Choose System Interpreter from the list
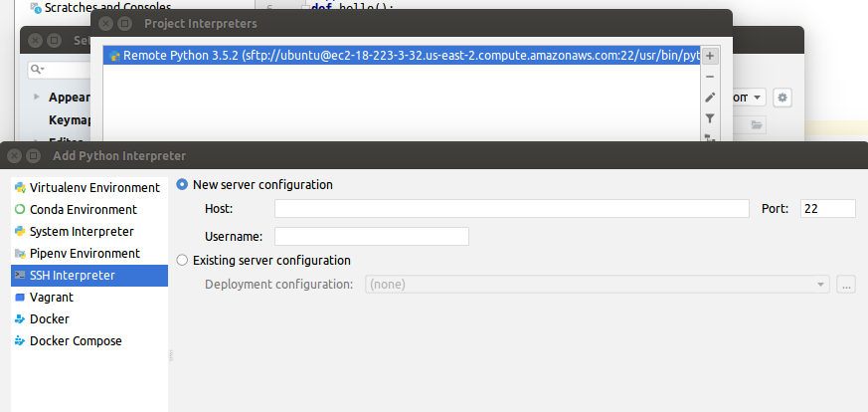This screenshot has height=412, width=868. 89,232
